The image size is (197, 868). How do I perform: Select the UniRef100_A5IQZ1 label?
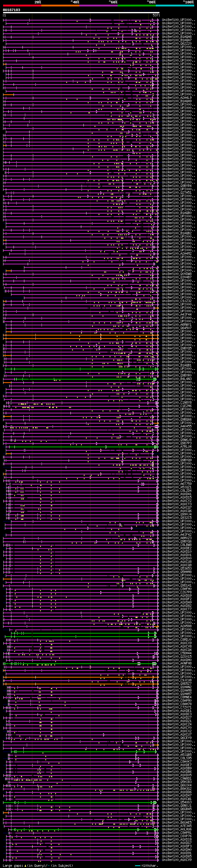(177, 487)
